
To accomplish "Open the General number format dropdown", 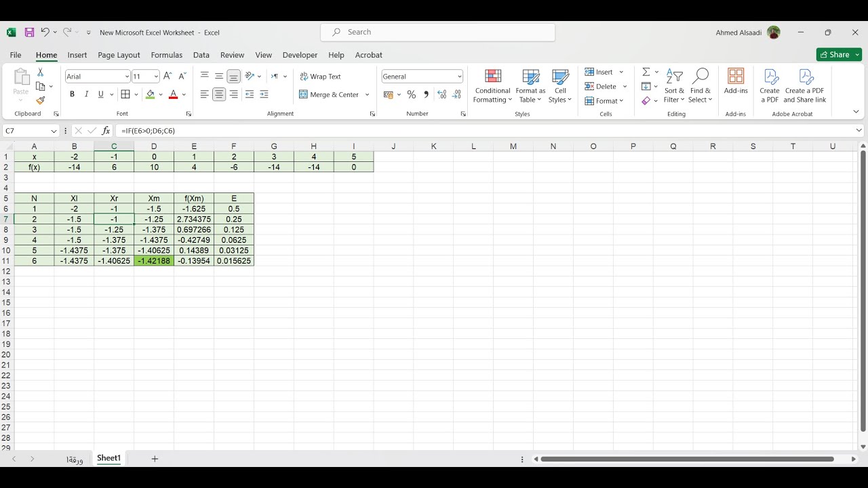I will click(x=459, y=77).
